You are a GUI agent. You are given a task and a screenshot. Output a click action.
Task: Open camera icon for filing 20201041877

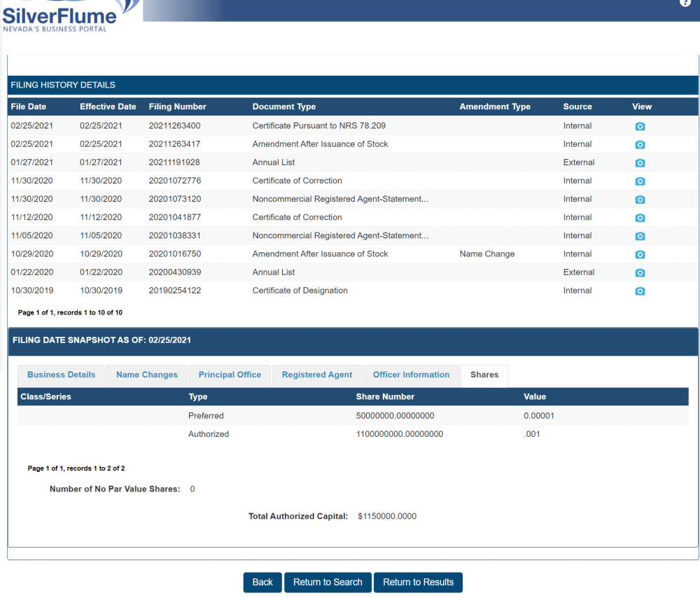[x=640, y=218]
